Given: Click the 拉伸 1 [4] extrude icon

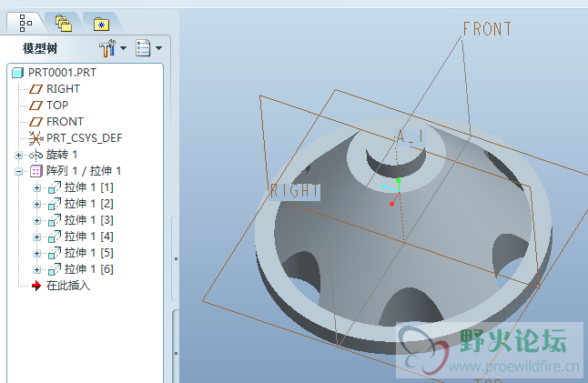Looking at the screenshot, I should tap(55, 237).
